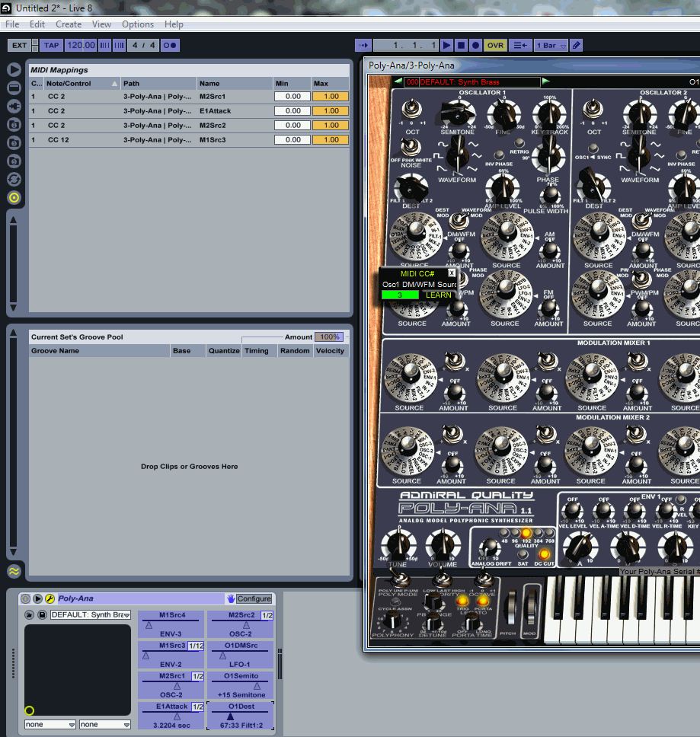Toggle the metronome button
The width and height of the screenshot is (700, 737).
[170, 45]
